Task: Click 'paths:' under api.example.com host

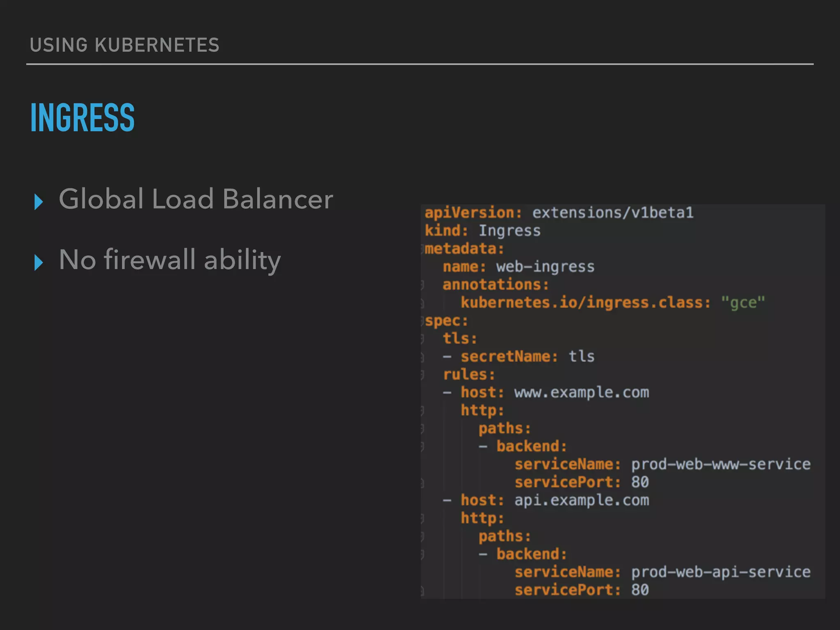Action: 504,536
